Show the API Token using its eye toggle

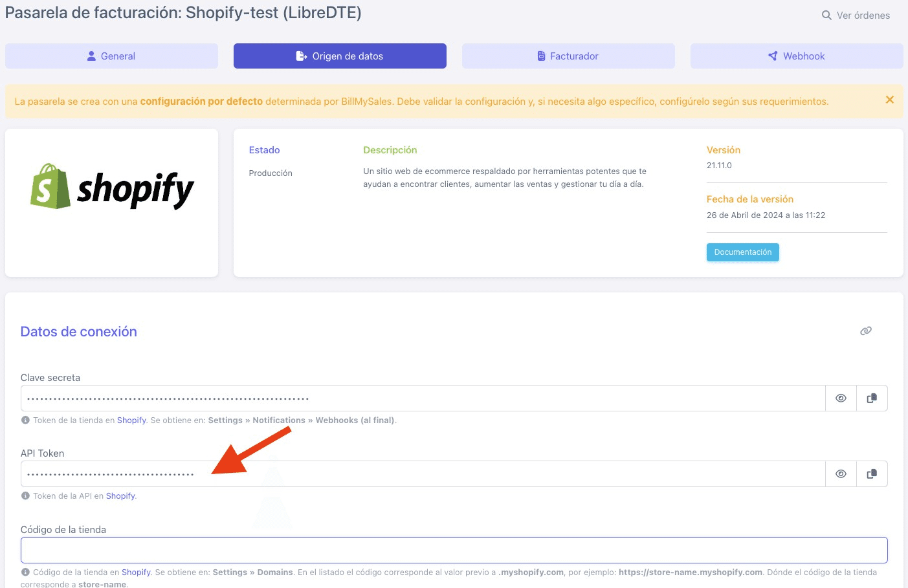tap(841, 474)
